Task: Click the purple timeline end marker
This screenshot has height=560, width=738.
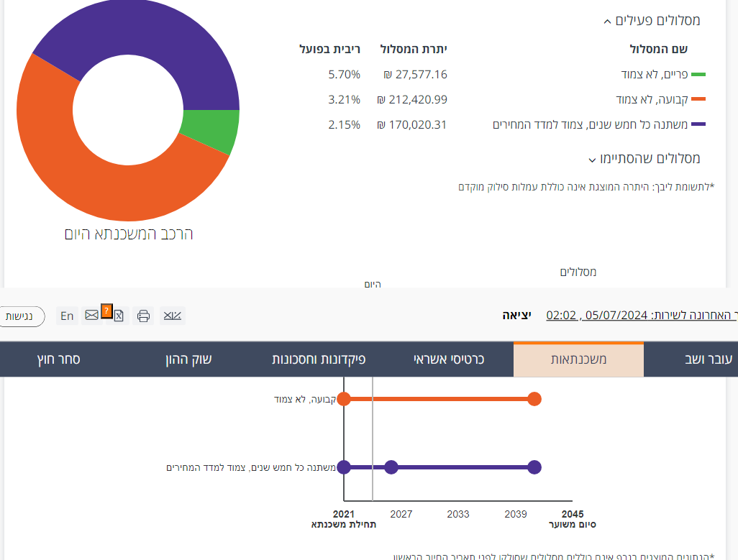Action: click(534, 467)
